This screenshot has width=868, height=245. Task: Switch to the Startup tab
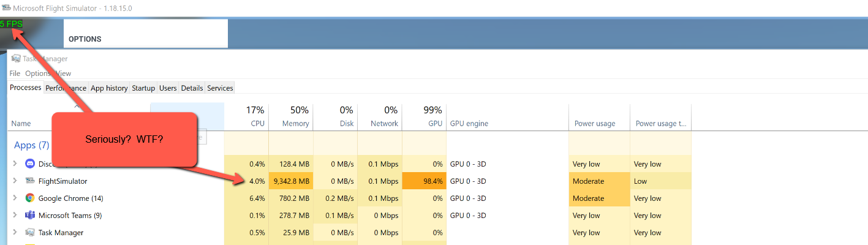pos(143,88)
